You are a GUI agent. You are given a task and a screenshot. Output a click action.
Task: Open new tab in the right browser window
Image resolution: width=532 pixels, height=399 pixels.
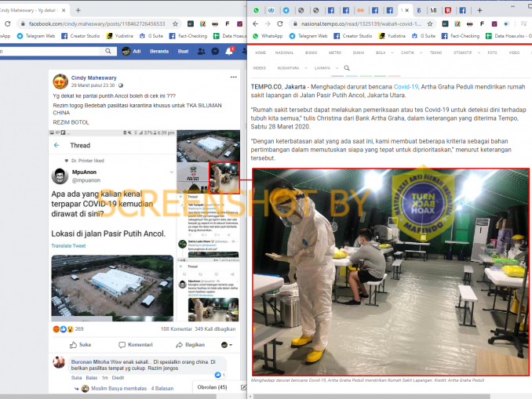point(479,10)
